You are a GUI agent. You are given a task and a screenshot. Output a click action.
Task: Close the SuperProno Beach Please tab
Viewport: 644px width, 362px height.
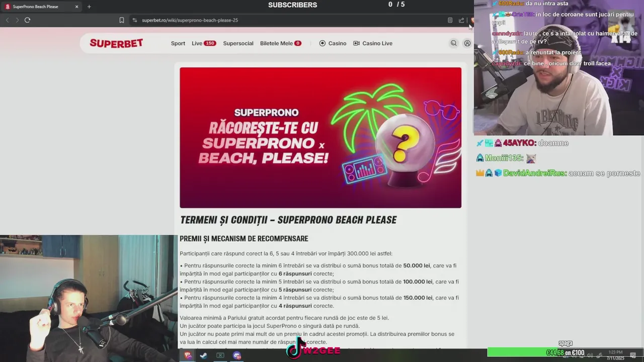coord(76,7)
